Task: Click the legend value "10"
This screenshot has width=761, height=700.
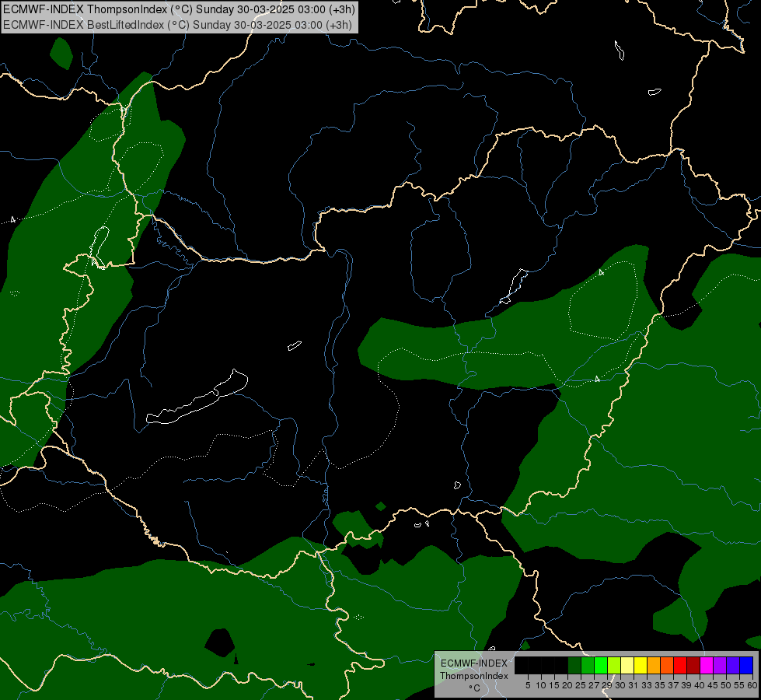Action: pyautogui.click(x=541, y=685)
